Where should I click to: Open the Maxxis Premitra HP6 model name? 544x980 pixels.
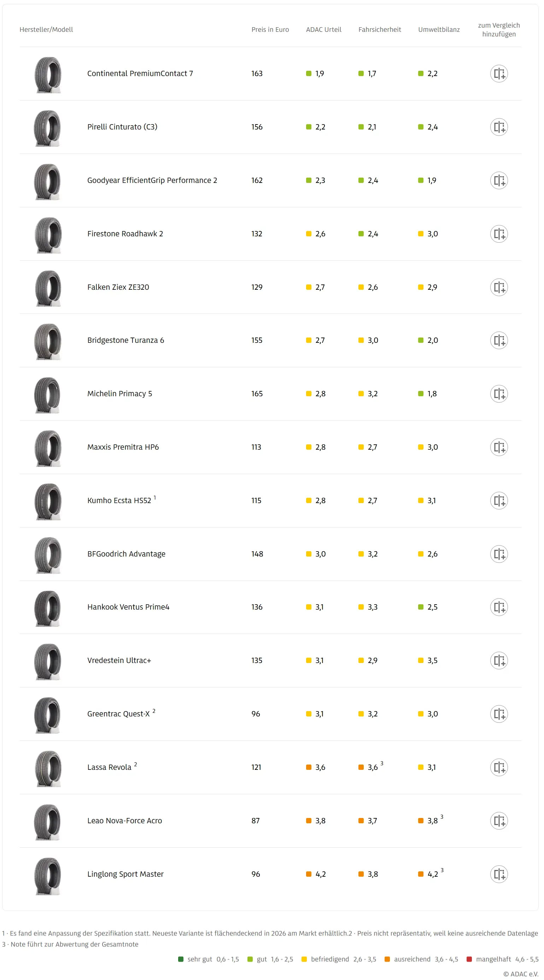click(123, 447)
